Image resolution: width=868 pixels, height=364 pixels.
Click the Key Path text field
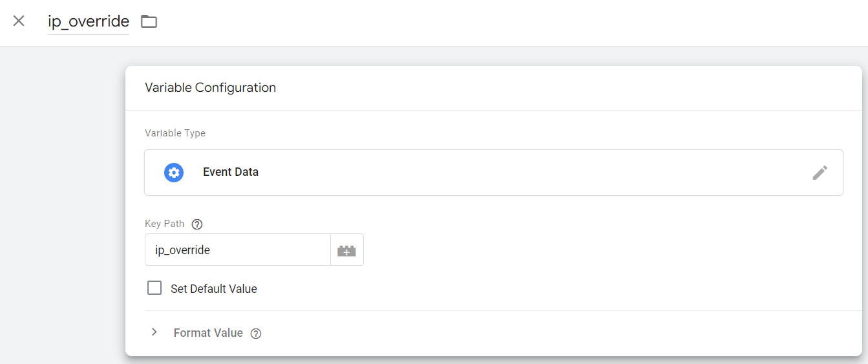(237, 250)
